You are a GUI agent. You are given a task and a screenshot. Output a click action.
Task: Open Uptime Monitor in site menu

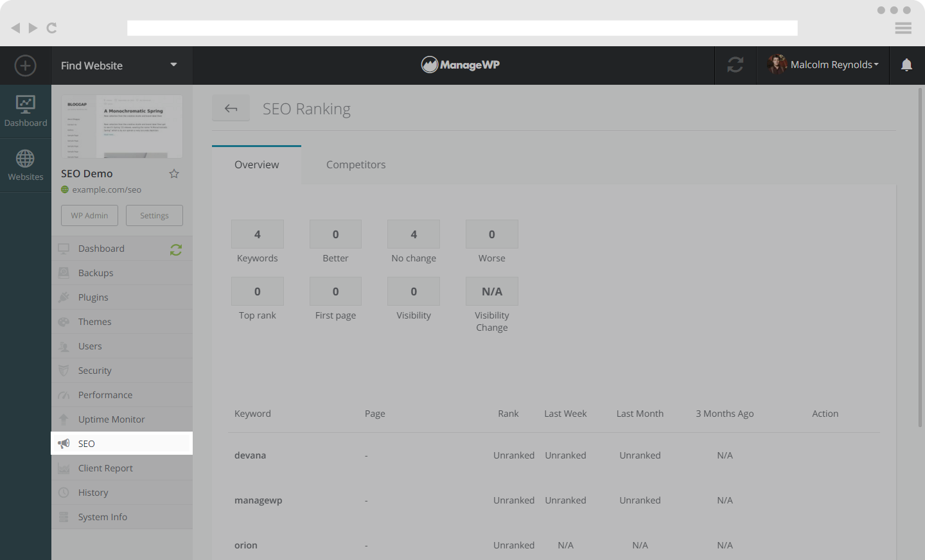tap(122, 419)
